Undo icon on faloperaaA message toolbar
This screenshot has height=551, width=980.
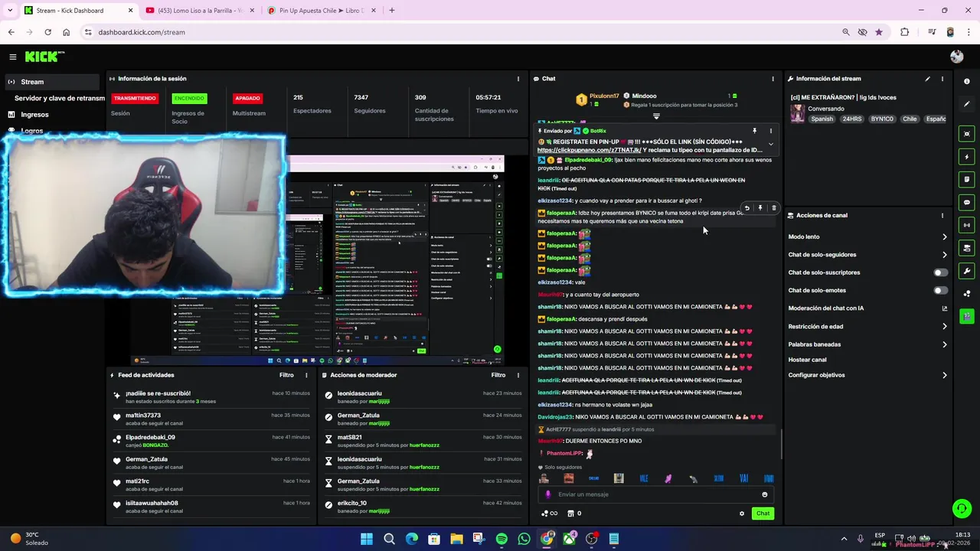pyautogui.click(x=747, y=208)
